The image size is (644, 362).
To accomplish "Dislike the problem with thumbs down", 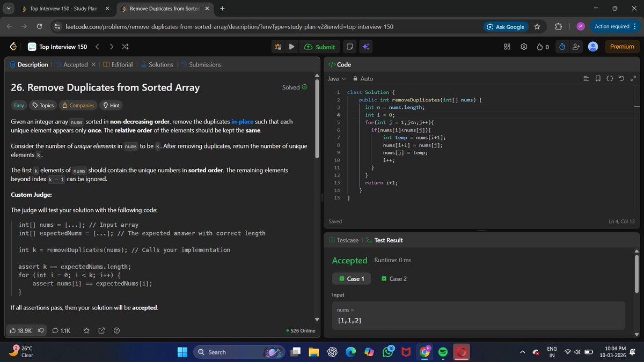I will (x=41, y=331).
